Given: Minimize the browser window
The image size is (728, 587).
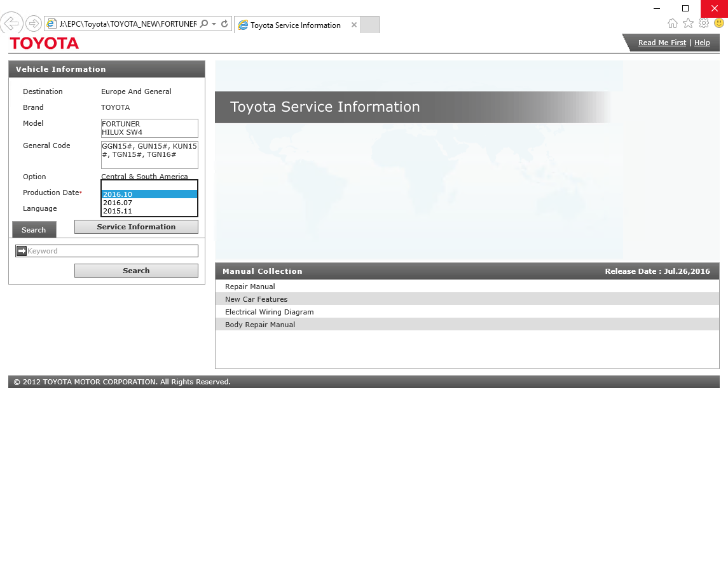Looking at the screenshot, I should 657,8.
